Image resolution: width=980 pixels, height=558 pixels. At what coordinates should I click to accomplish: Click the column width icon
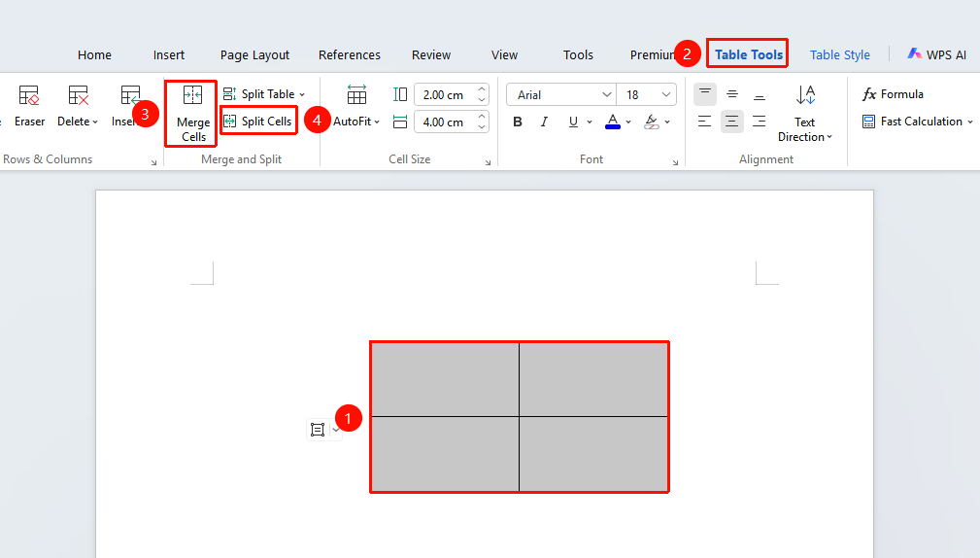[x=400, y=122]
